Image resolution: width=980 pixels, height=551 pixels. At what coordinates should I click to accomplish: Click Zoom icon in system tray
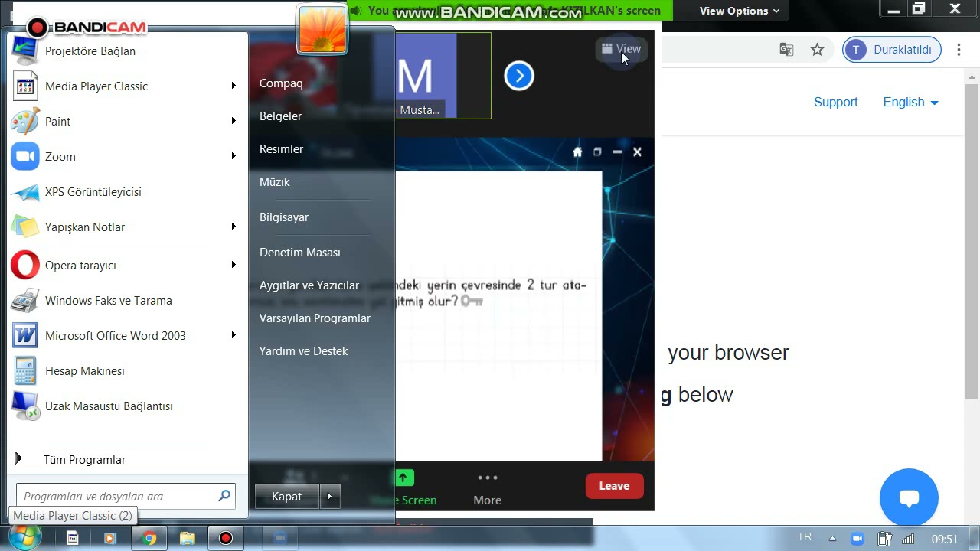point(857,539)
